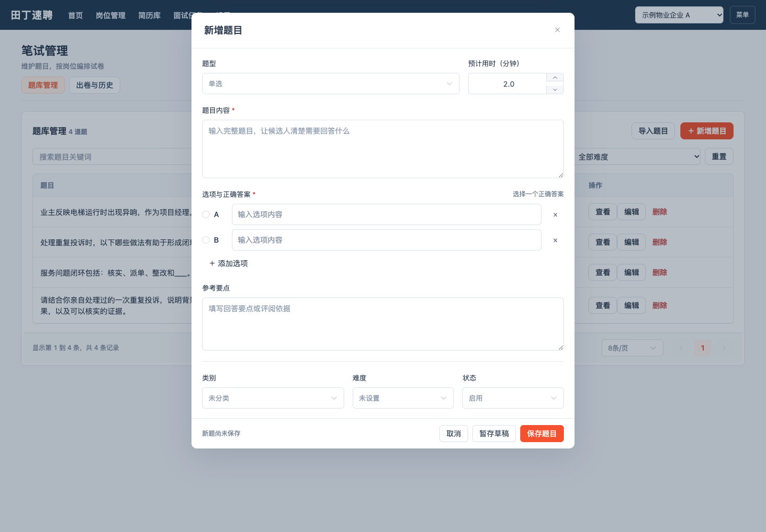
Task: Click 编辑 for the 请结合你亲自处理过 question
Action: click(631, 305)
